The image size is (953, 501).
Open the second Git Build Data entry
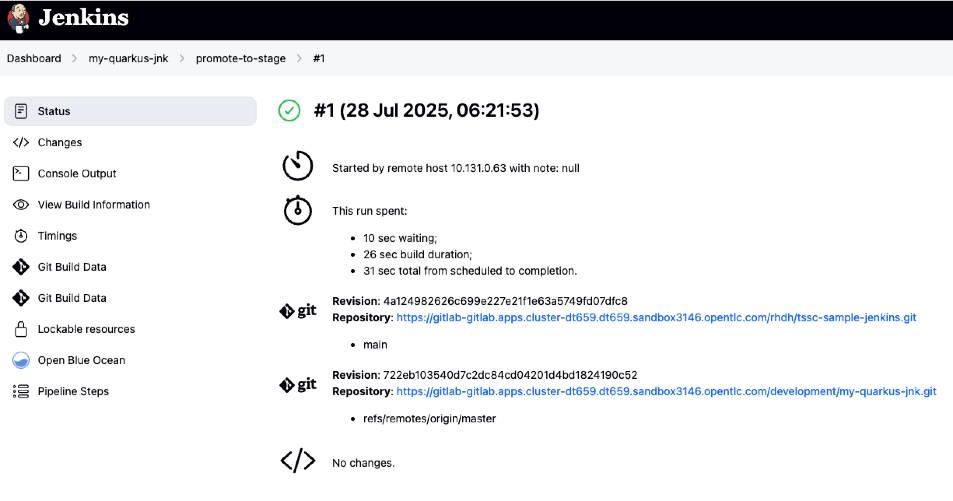[72, 297]
